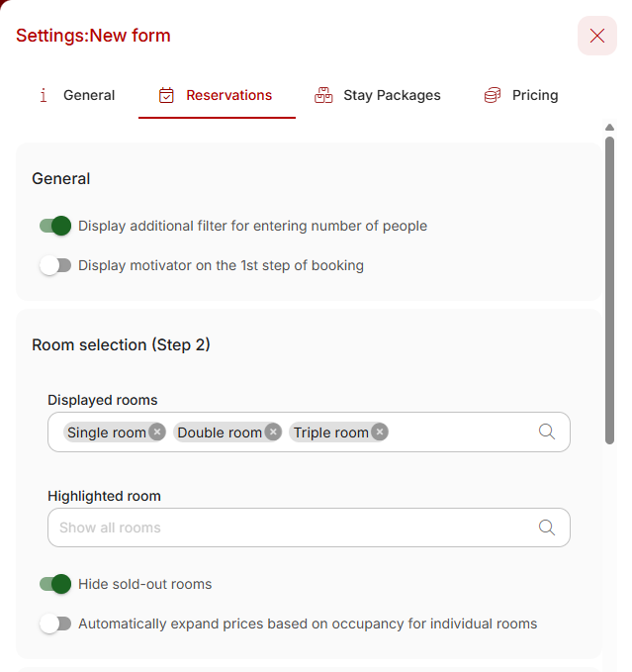Remove the Double room tag
Image resolution: width=632 pixels, height=672 pixels.
click(273, 432)
